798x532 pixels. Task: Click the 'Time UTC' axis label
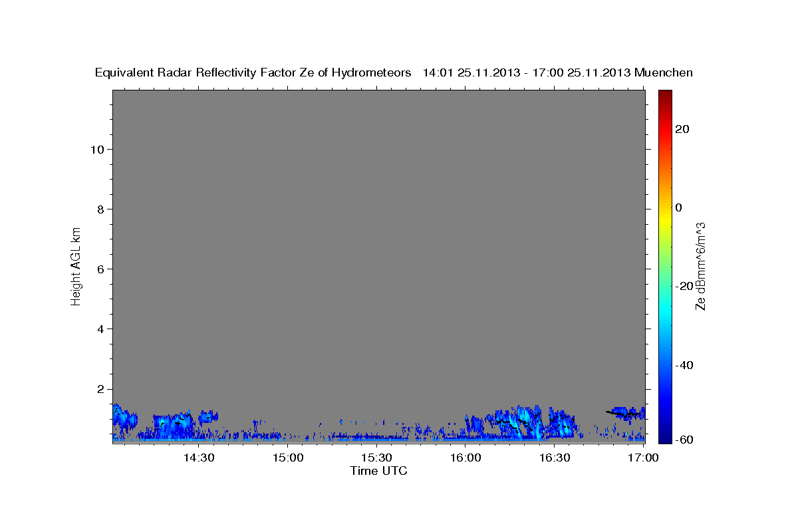click(378, 471)
